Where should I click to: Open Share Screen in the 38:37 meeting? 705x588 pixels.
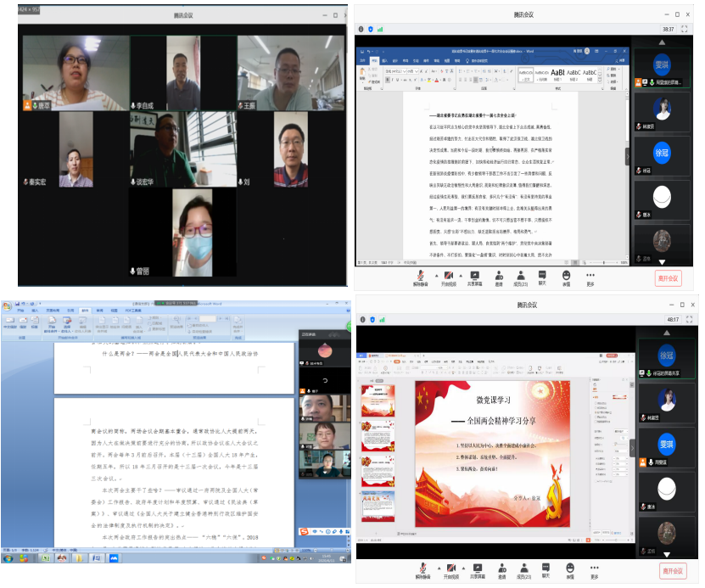[x=475, y=276]
